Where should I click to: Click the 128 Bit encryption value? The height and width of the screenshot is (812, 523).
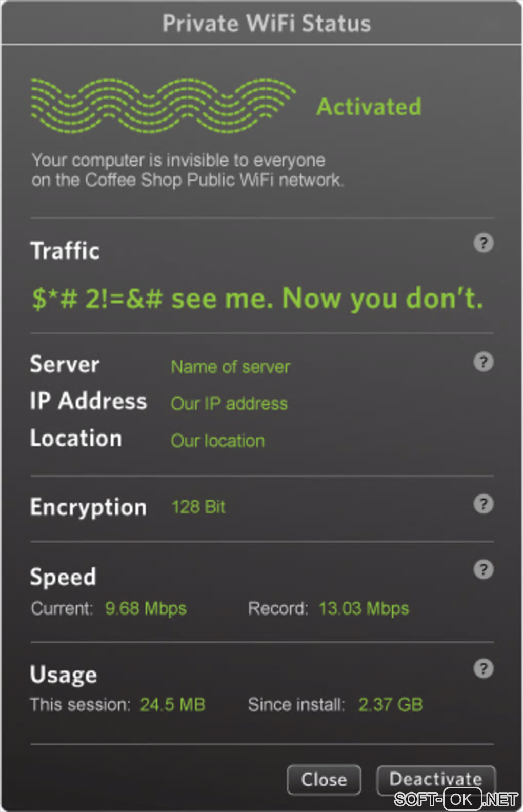[198, 507]
